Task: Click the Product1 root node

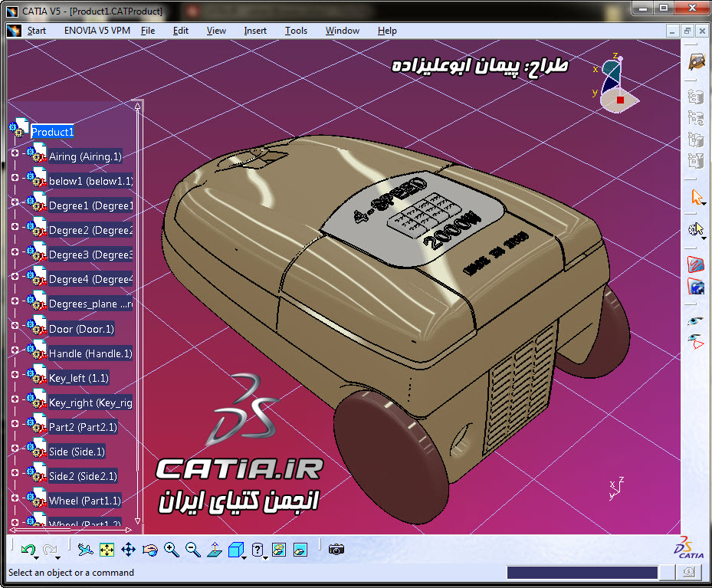Action: (x=52, y=132)
